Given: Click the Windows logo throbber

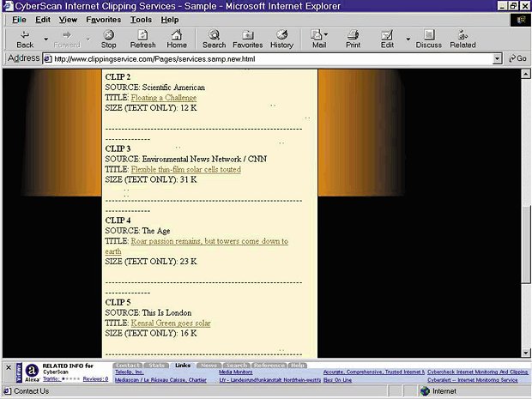Looking at the screenshot, I should (x=520, y=20).
